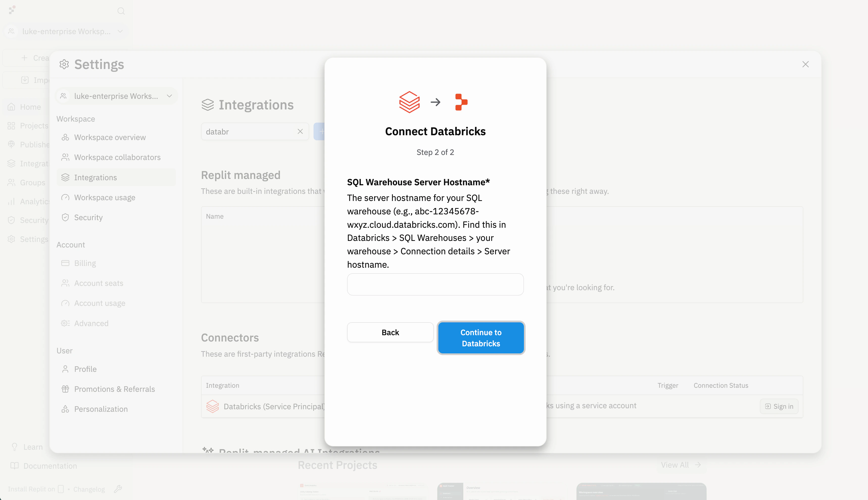868x500 pixels.
Task: Click the Replit logo in the dialog header
Action: click(x=461, y=102)
